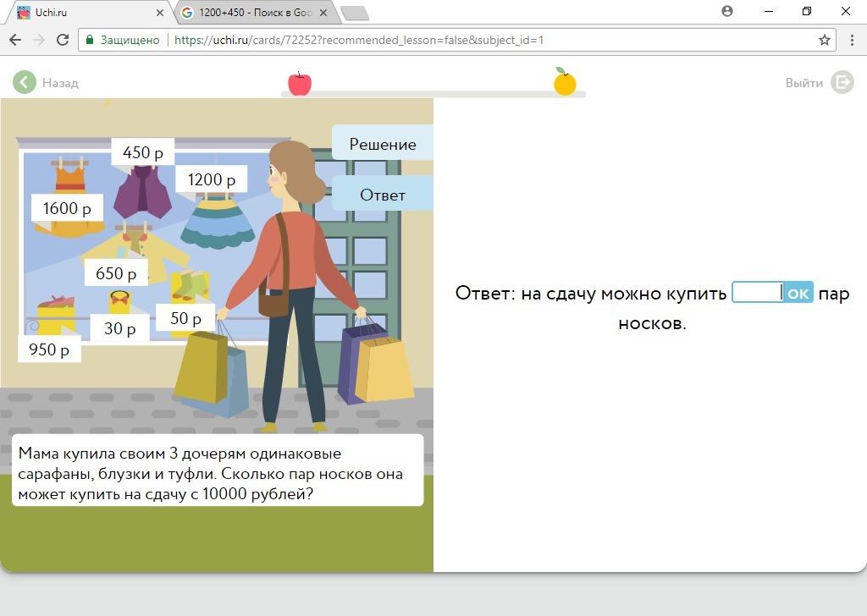Click the green back arrow icon
867x616 pixels.
[25, 82]
